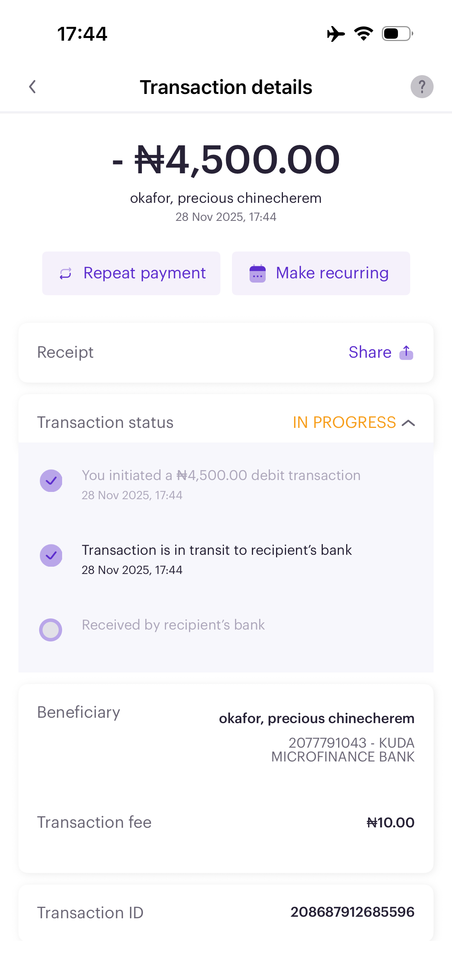Tap the Receipt row label
Image resolution: width=452 pixels, height=980 pixels.
pos(65,352)
